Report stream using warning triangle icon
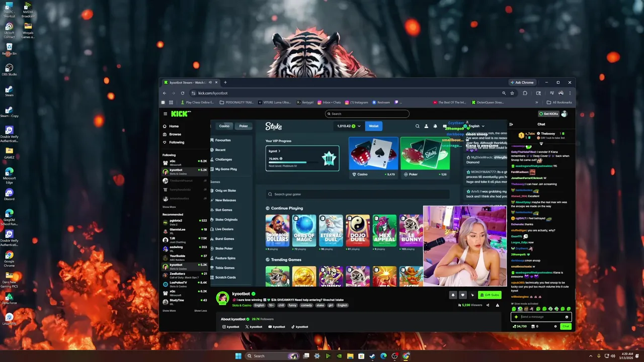The height and width of the screenshot is (362, 644). 498,305
